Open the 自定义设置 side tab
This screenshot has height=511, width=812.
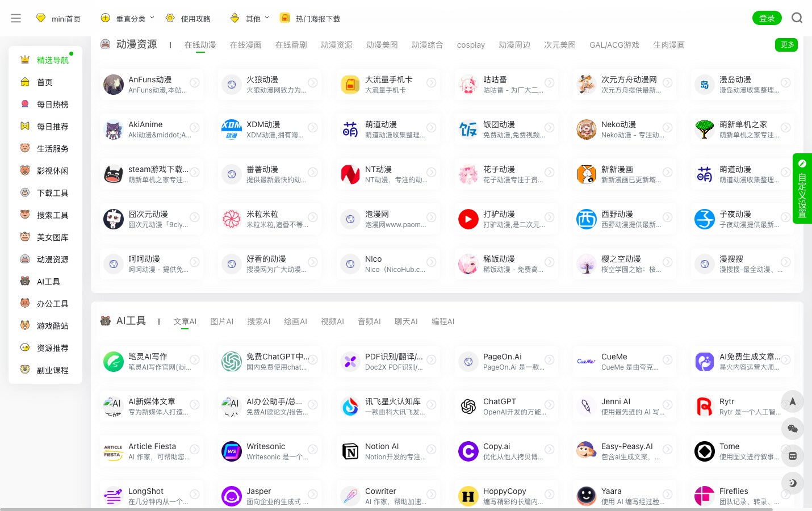[x=802, y=189]
